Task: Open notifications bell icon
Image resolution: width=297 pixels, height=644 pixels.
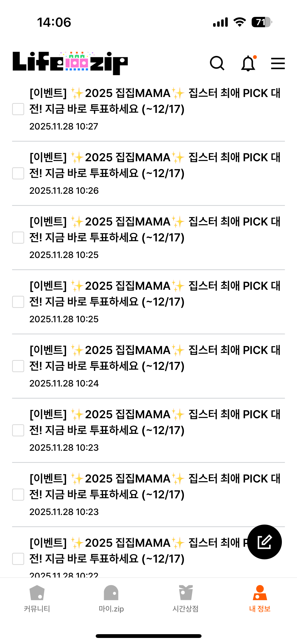Action: click(248, 63)
